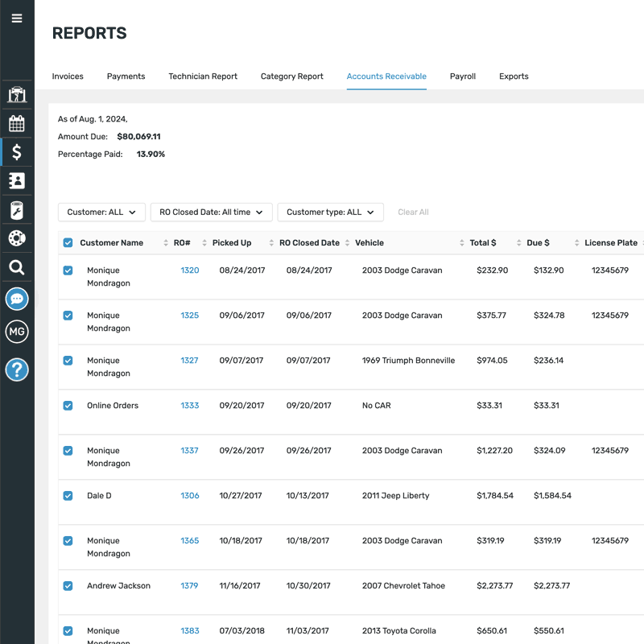Uncheck the select-all header checkbox
644x644 pixels.
coord(68,242)
